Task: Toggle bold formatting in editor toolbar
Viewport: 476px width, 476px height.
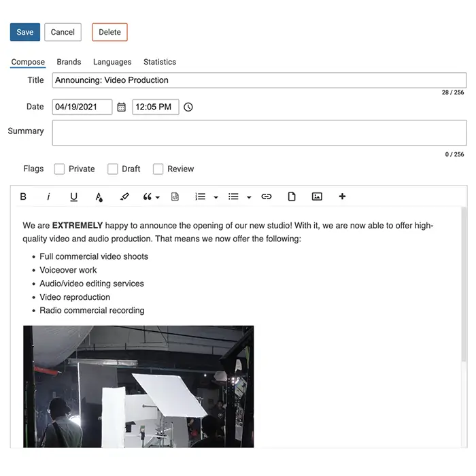Action: click(23, 197)
